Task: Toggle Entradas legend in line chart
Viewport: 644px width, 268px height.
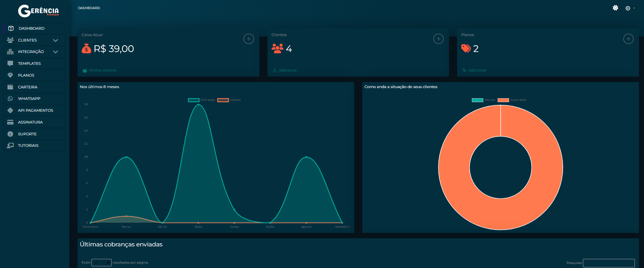Action: point(202,100)
